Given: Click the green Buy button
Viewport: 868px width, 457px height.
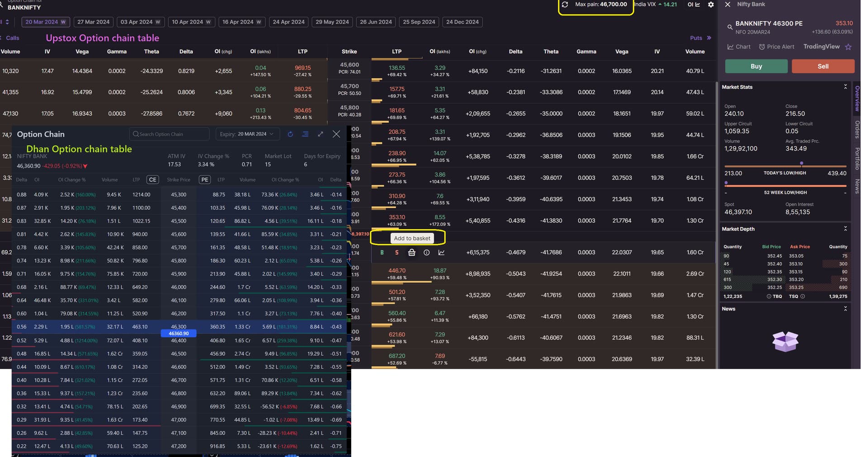Looking at the screenshot, I should 756,66.
